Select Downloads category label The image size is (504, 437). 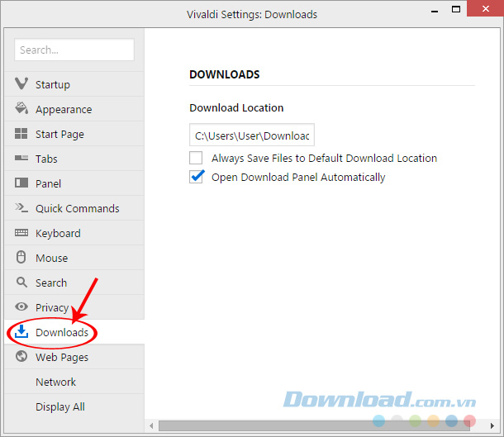click(62, 332)
